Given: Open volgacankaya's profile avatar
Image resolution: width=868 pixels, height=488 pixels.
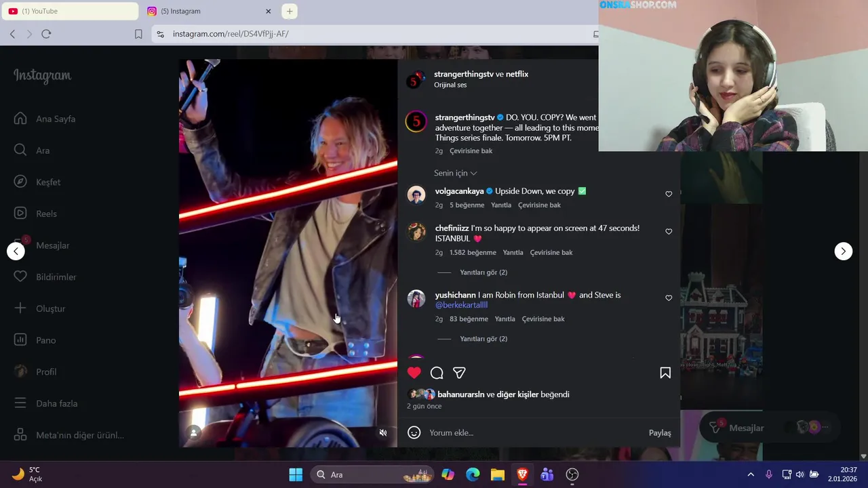Looking at the screenshot, I should pyautogui.click(x=416, y=195).
